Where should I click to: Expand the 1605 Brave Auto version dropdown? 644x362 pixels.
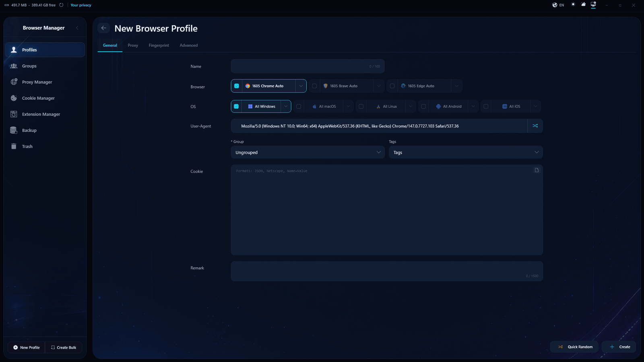click(x=378, y=86)
